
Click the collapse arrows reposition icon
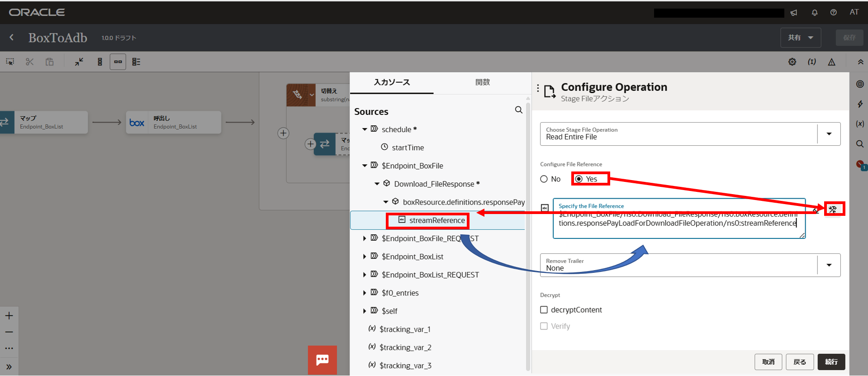(x=79, y=62)
